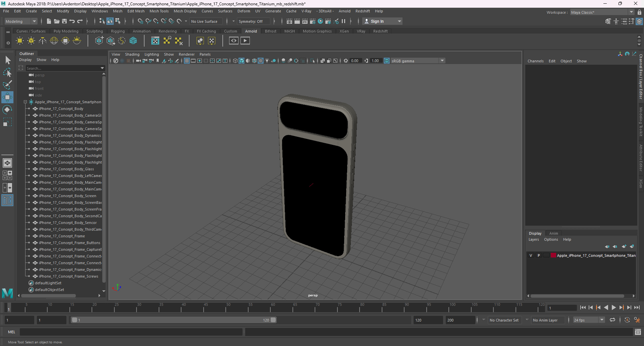Create a new scene with the toolbar icon
This screenshot has height=346, width=644.
point(49,21)
